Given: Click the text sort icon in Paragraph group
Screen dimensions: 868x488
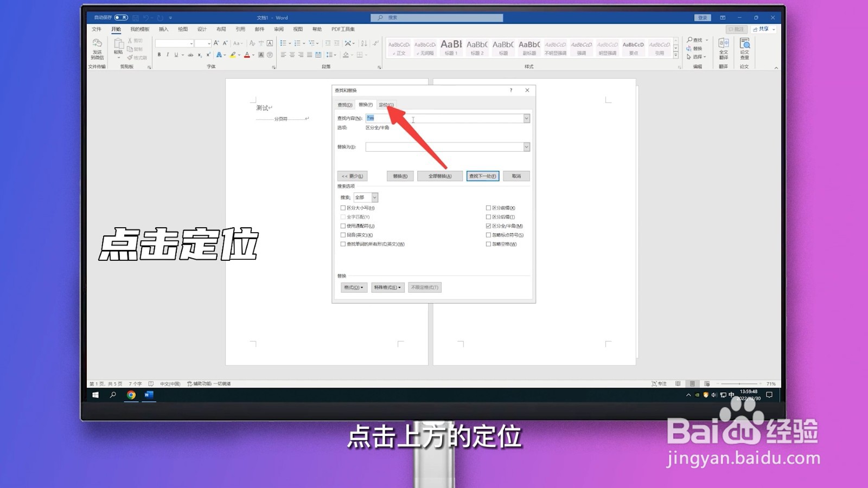Looking at the screenshot, I should coord(363,44).
